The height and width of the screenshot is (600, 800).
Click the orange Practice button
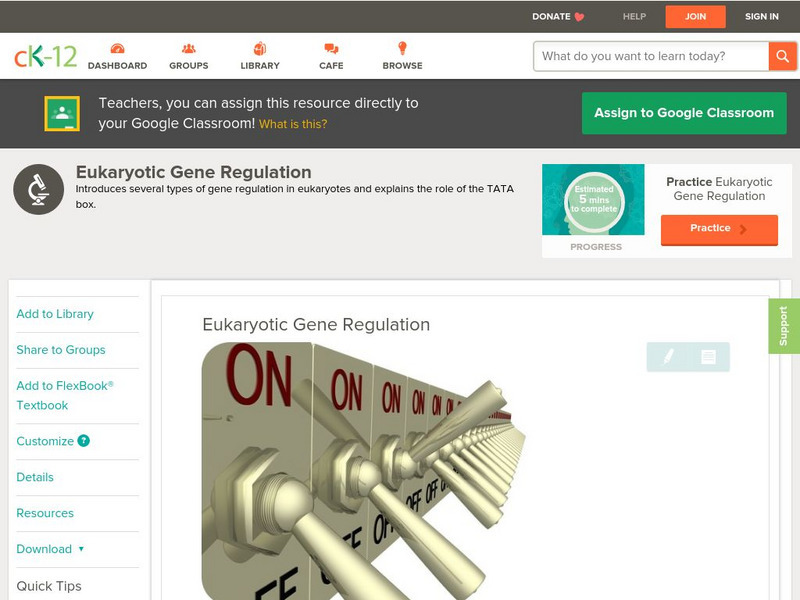pyautogui.click(x=719, y=230)
